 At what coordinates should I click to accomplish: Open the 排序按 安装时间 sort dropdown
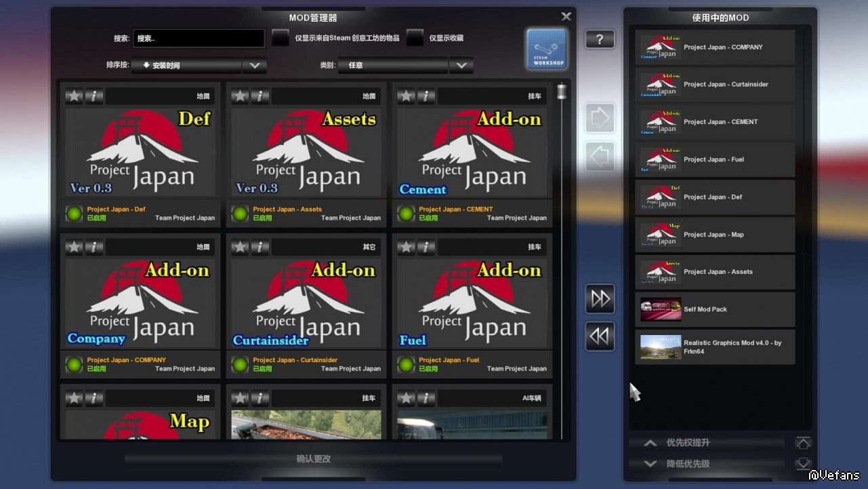pyautogui.click(x=199, y=66)
